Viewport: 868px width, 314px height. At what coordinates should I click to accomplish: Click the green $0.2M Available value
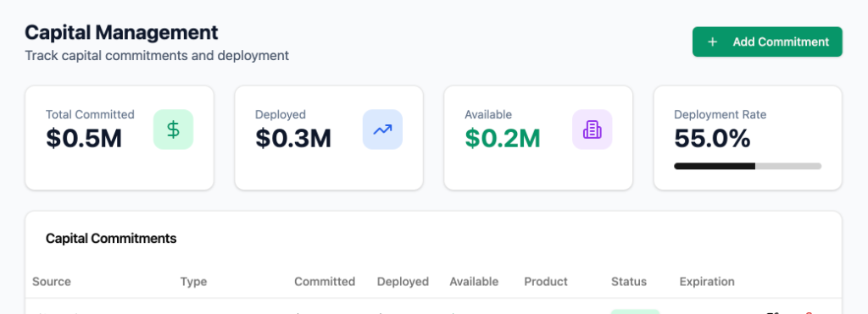tap(503, 138)
